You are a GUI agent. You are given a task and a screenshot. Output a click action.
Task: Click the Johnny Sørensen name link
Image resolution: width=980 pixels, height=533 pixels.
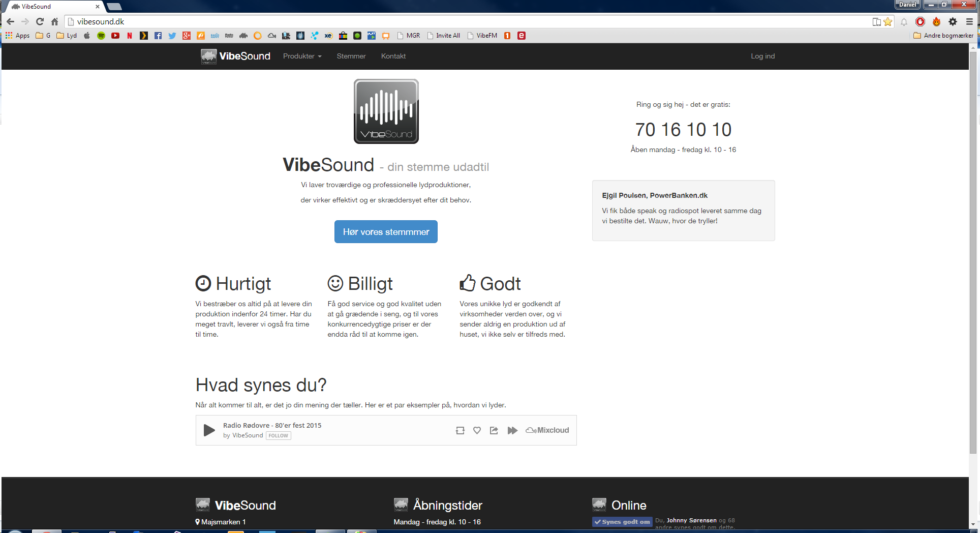pyautogui.click(x=691, y=520)
